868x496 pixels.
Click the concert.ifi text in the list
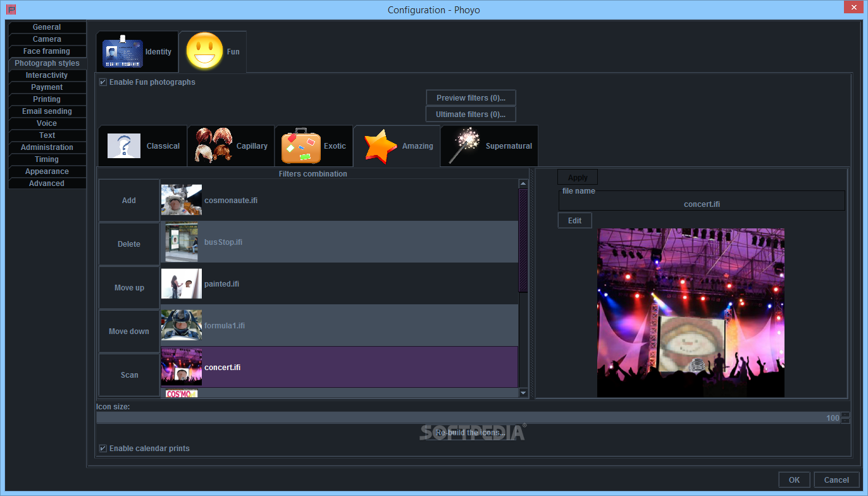222,368
